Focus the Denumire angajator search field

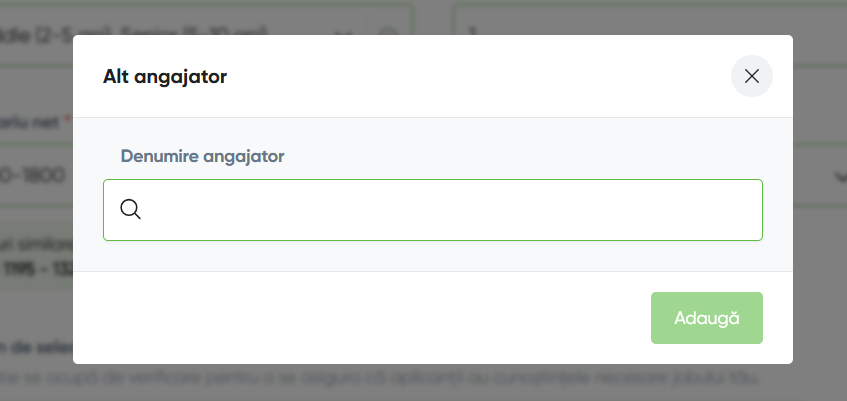(433, 210)
